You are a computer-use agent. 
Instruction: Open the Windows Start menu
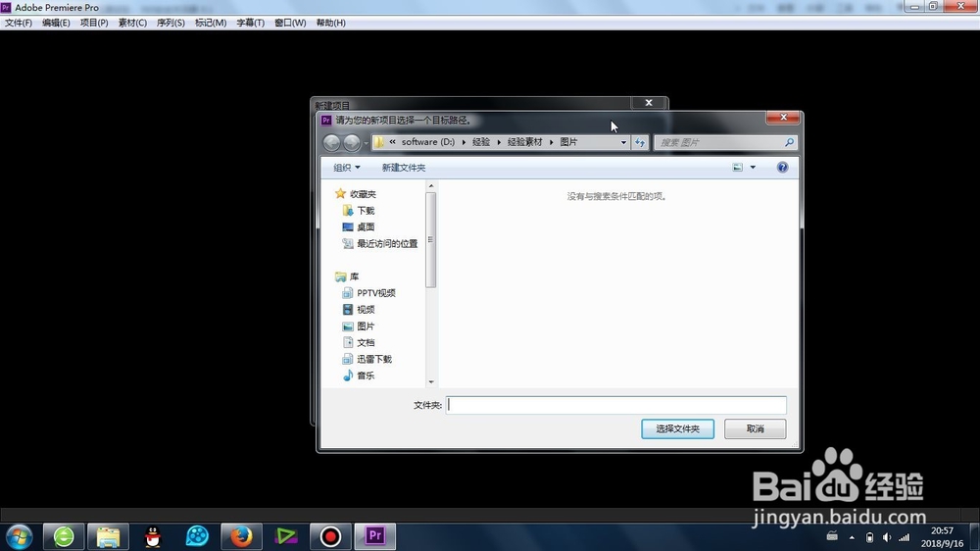pos(19,536)
